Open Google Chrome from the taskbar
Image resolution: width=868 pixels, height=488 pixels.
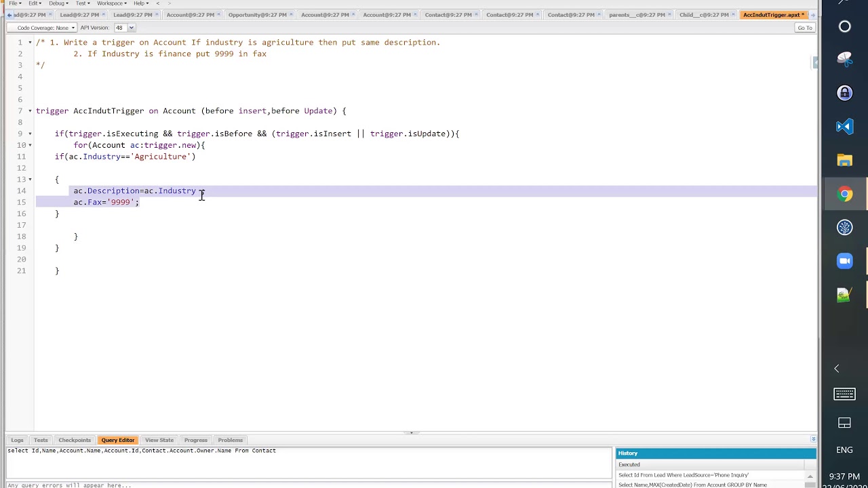click(x=844, y=195)
